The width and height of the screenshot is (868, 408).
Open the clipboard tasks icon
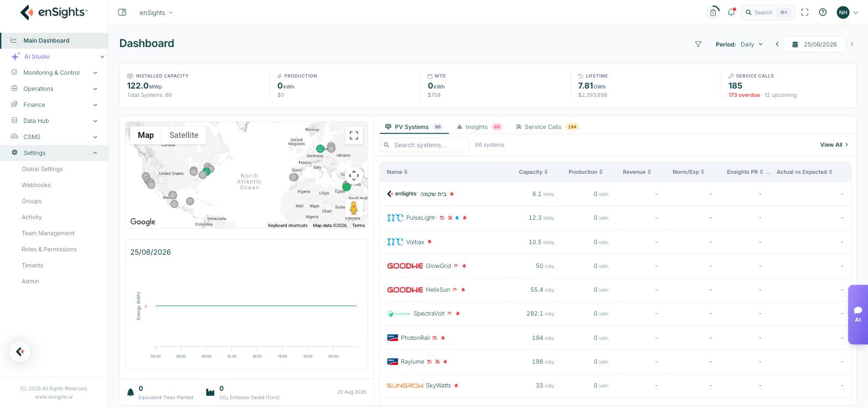click(x=713, y=12)
